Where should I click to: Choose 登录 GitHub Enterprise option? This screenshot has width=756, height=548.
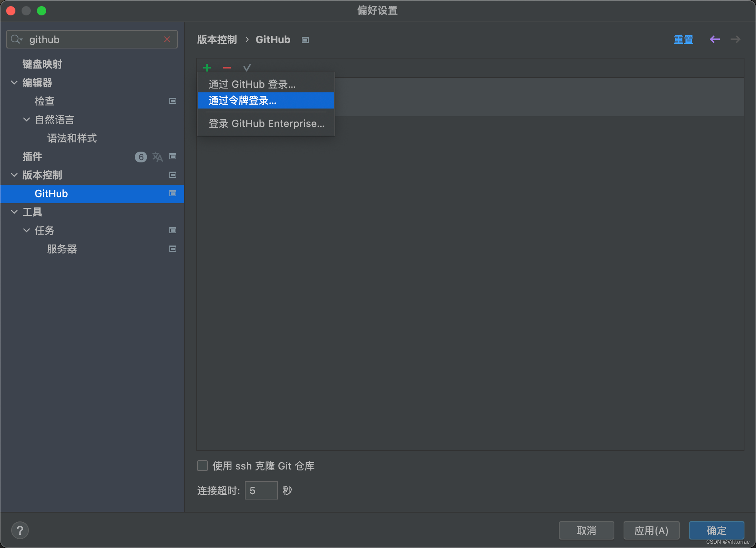[266, 124]
